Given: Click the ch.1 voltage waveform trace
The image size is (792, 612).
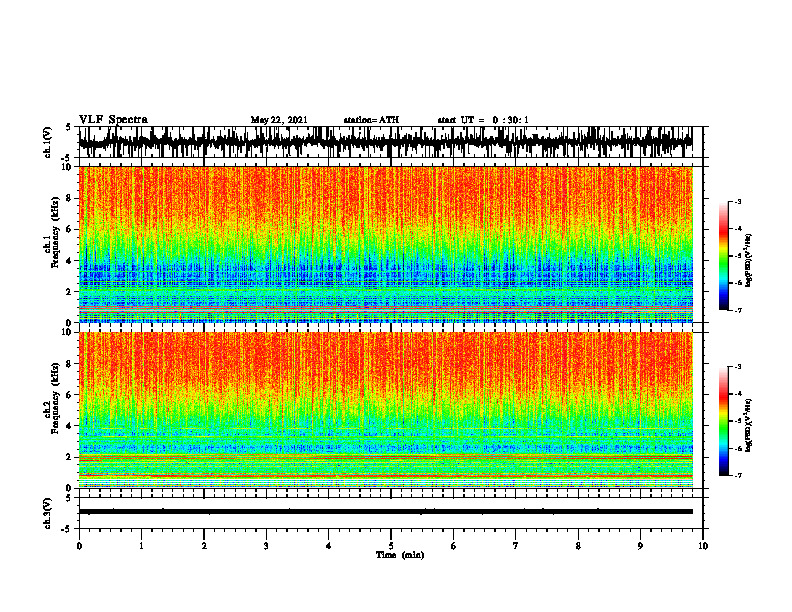Looking at the screenshot, I should click(x=386, y=142).
